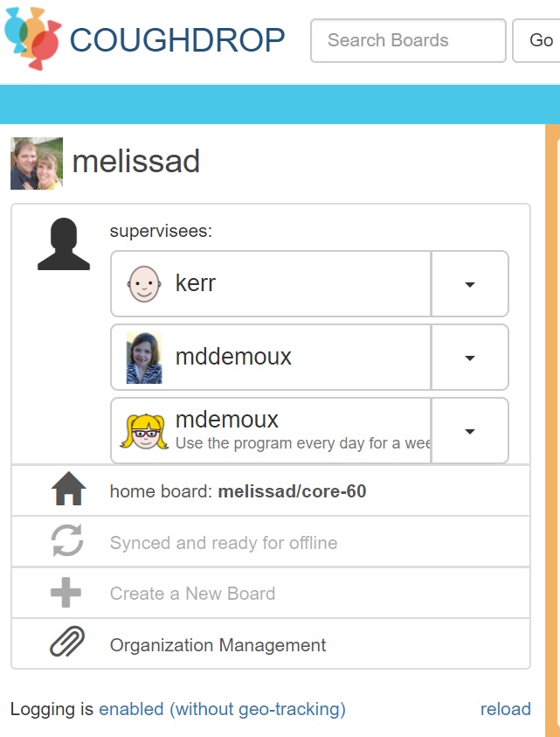Image resolution: width=560 pixels, height=737 pixels.
Task: Expand the dropdown arrow next to mdemoux
Action: [x=469, y=431]
